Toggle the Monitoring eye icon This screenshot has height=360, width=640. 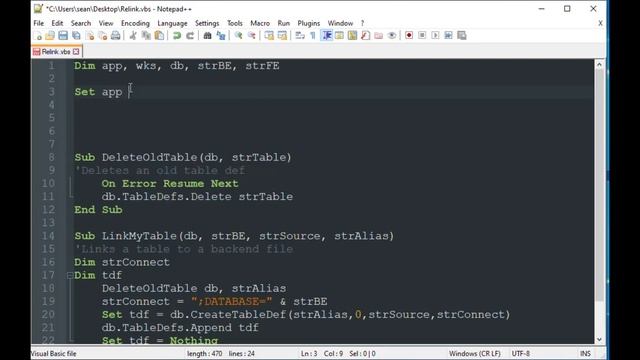pyautogui.click(x=392, y=36)
